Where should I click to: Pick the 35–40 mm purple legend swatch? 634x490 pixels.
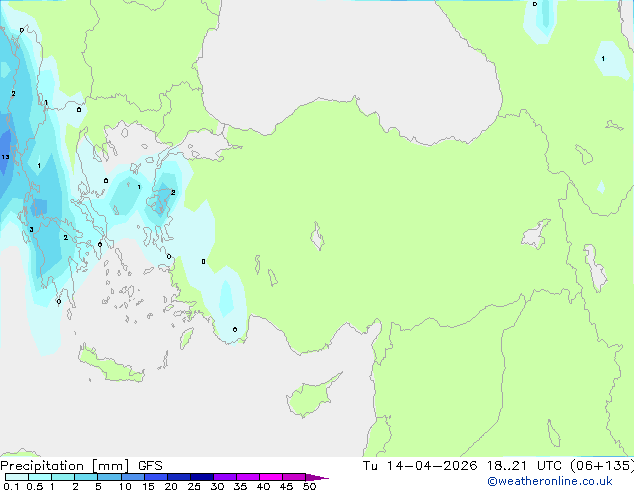click(x=247, y=477)
